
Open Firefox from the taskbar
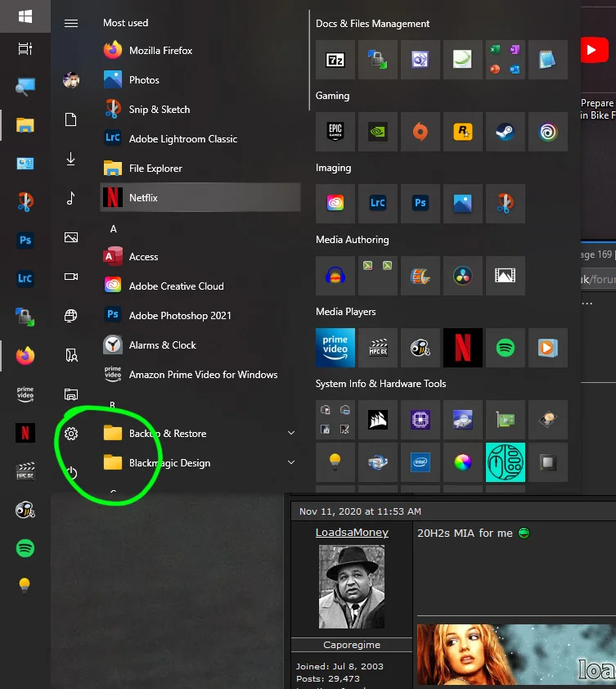tap(25, 355)
